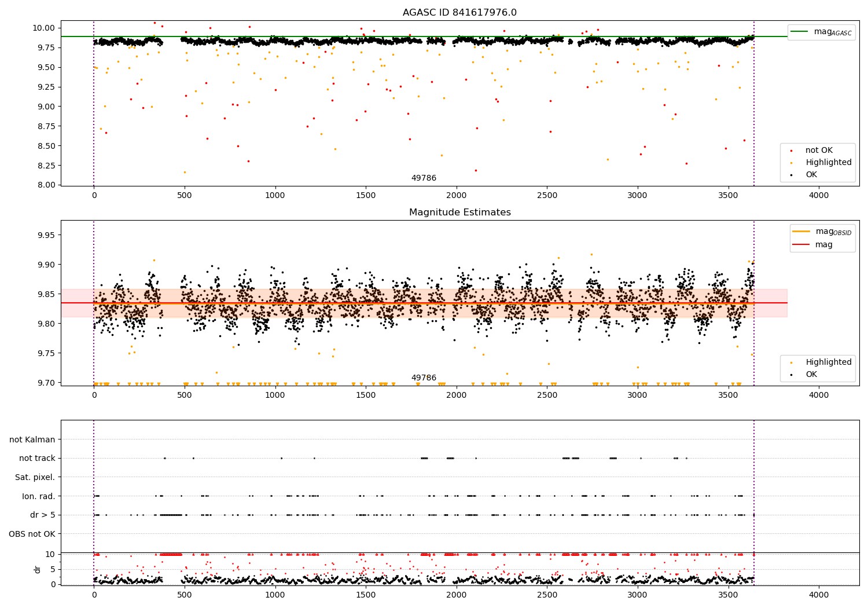This screenshot has width=868, height=608.
Task: Click the 'Sat. pixel.' row label
Action: (x=35, y=477)
